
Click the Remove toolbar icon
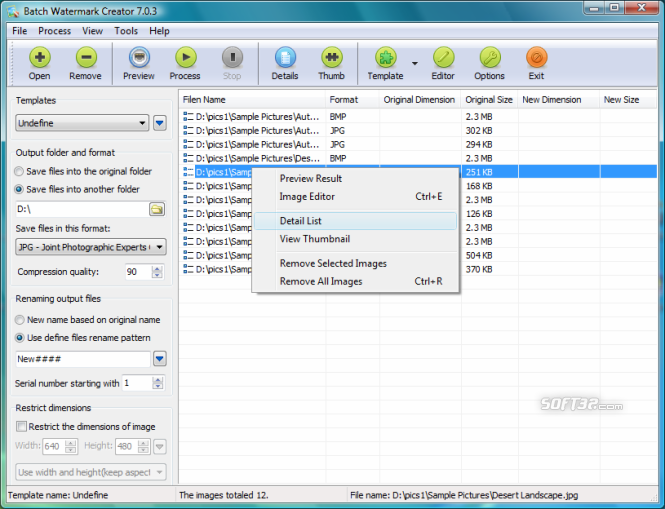click(x=86, y=57)
